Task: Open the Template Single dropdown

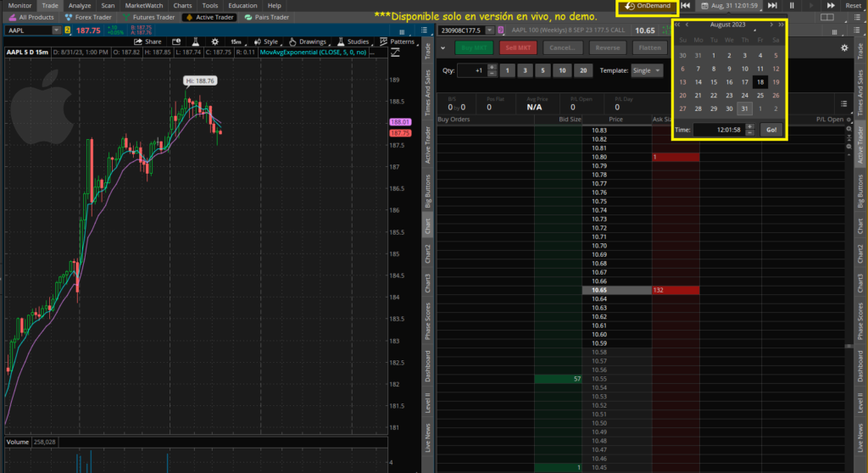Action: tap(647, 70)
